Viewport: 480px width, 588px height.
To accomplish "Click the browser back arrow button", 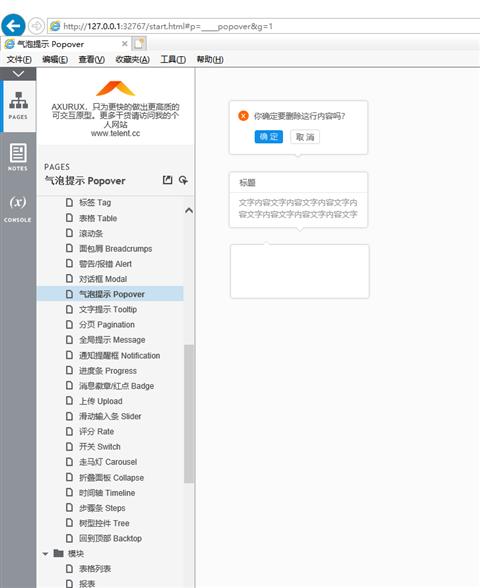I will 14,26.
